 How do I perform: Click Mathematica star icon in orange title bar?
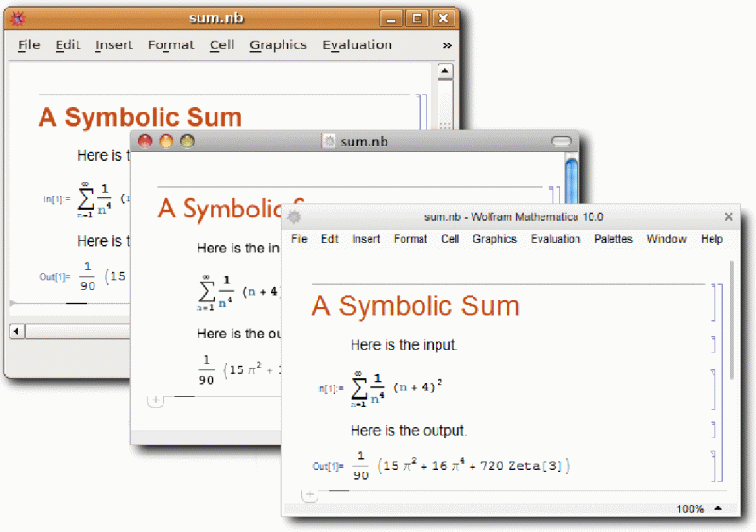tap(18, 18)
